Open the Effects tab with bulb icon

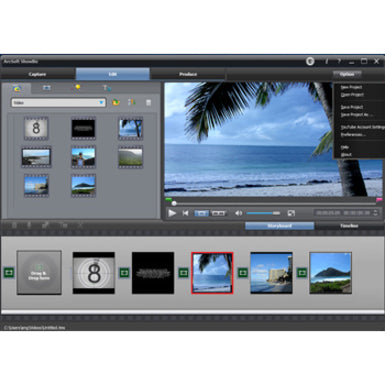76,88
